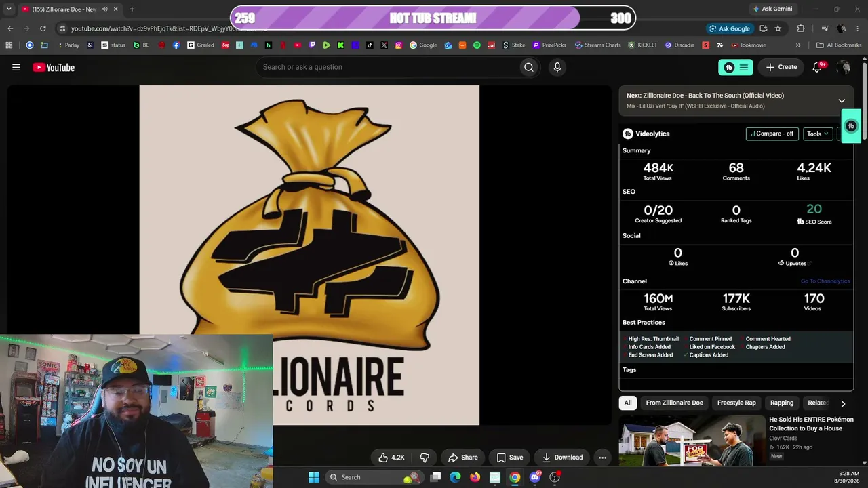Screen dimensions: 868x488
Task: Click the Share button
Action: point(463,457)
